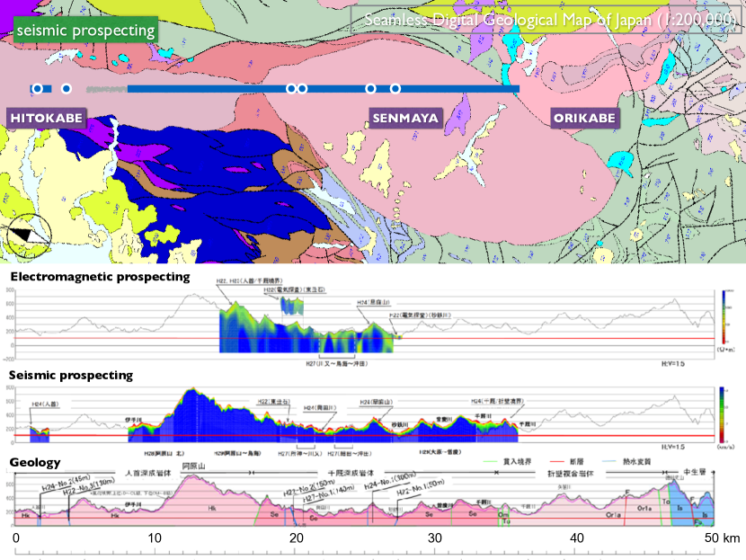Click the 'Tu' unit label in the Geology section
This screenshot has width=746, height=560.
click(506, 521)
